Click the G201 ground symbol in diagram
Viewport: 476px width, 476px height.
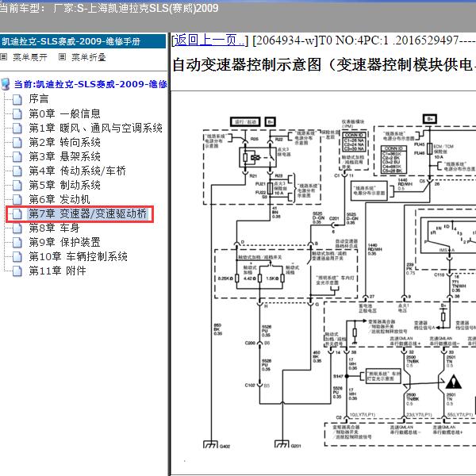point(282,444)
